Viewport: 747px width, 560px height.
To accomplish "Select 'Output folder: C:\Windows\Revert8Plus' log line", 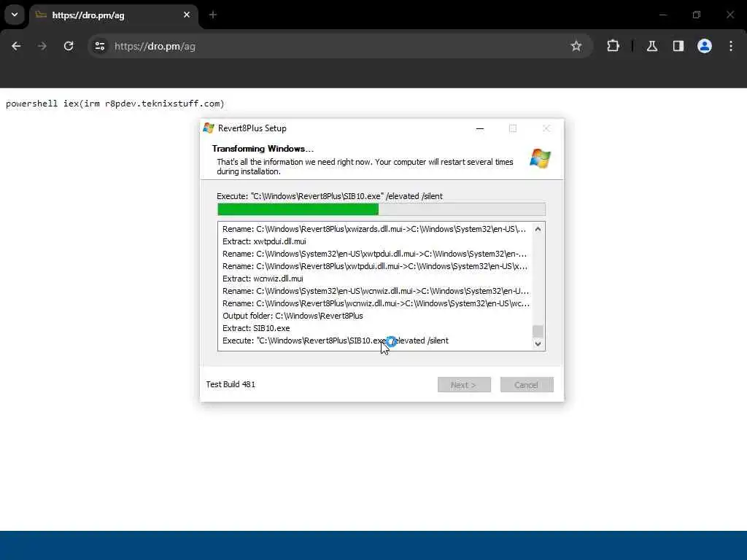I will click(x=293, y=316).
